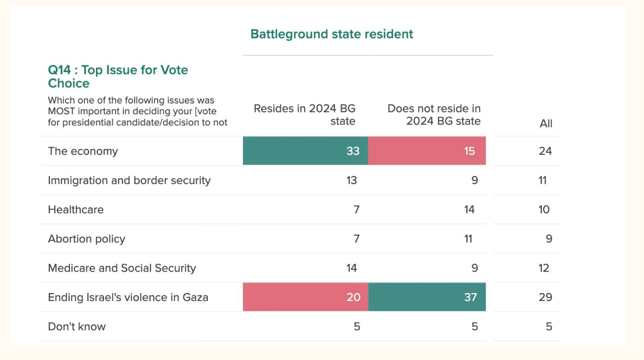Click the All value 24 for the economy
The width and height of the screenshot is (644, 360).
point(545,151)
